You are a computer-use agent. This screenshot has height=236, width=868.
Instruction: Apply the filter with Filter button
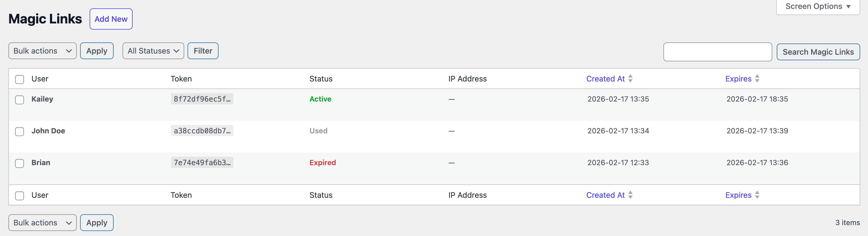point(203,51)
